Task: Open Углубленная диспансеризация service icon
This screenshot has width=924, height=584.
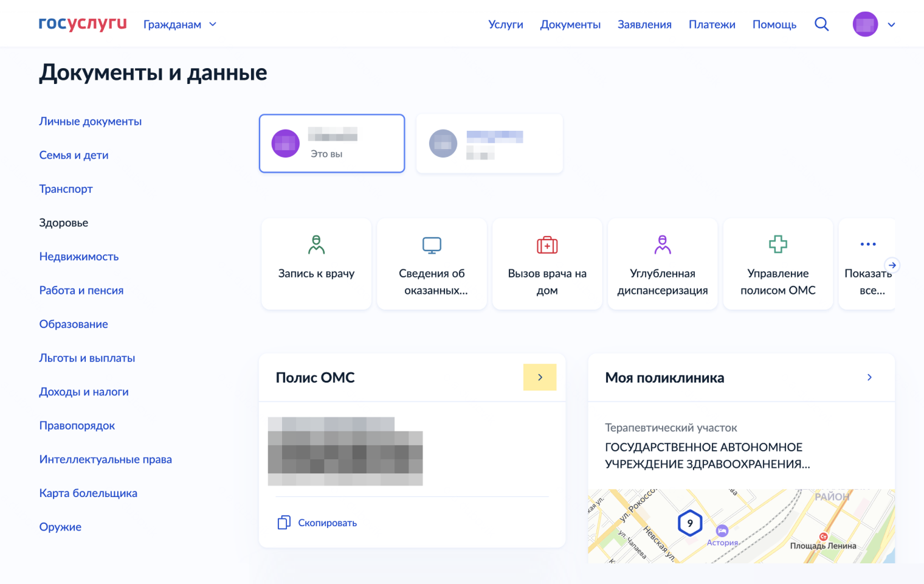Action: (662, 245)
